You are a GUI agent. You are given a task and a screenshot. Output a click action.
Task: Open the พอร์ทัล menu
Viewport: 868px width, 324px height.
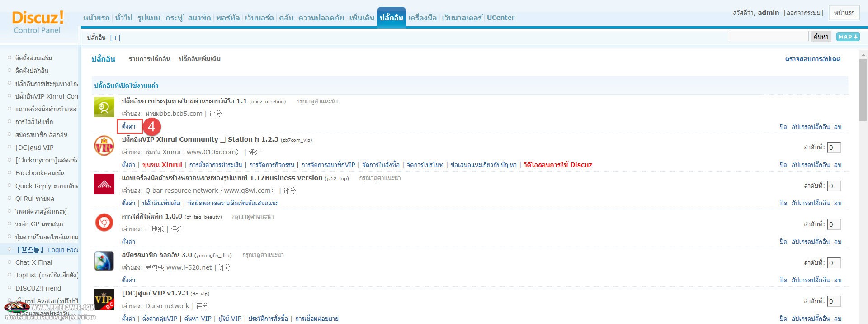pos(228,18)
